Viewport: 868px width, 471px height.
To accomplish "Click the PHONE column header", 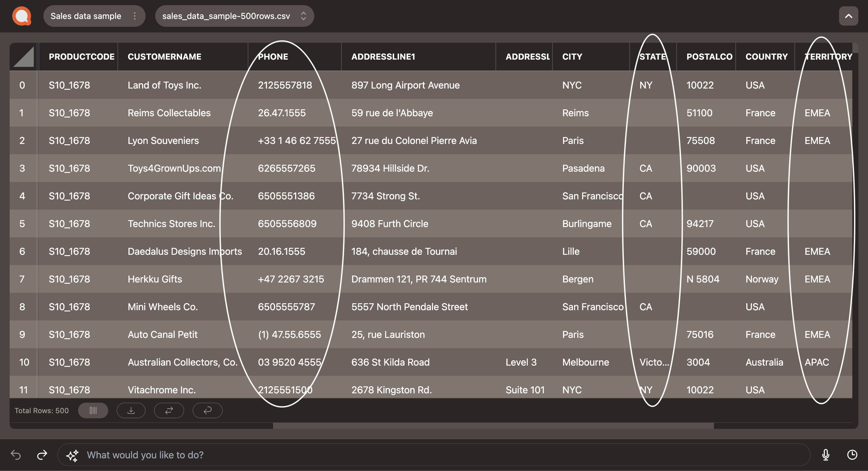I will [273, 57].
